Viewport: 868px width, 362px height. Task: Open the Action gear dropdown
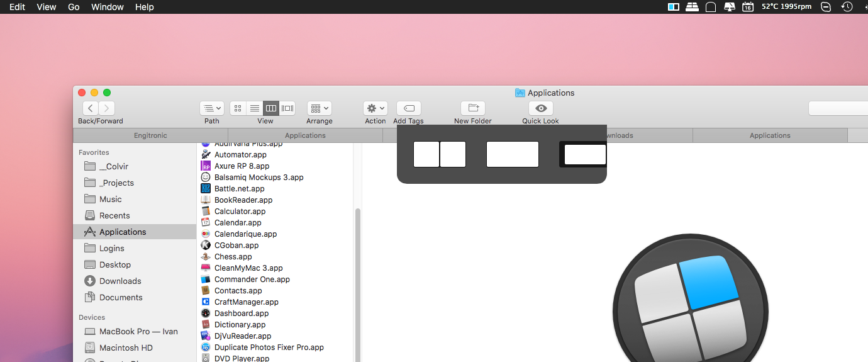click(x=376, y=108)
